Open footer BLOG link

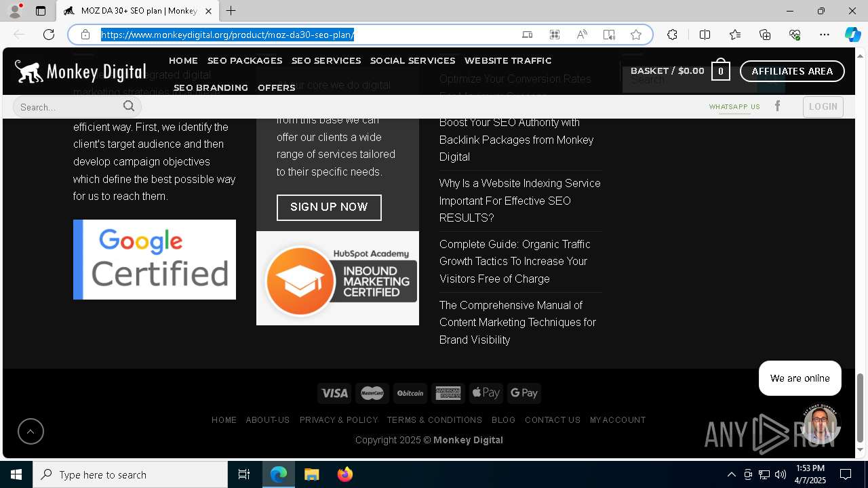(x=503, y=420)
